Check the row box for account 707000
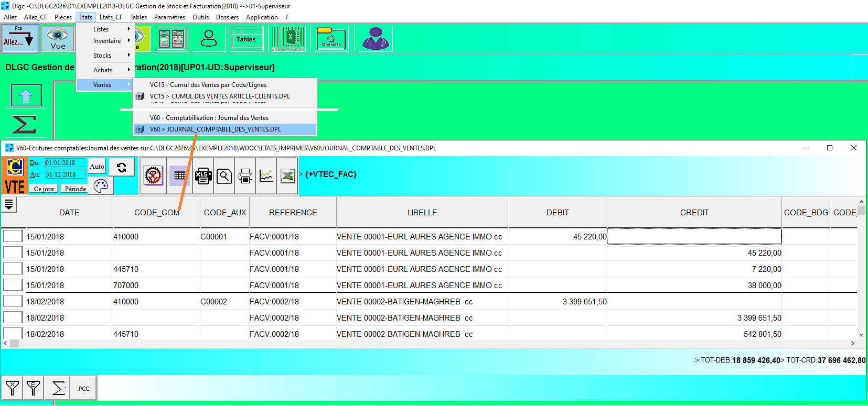Viewport: 868px width, 406px height. (13, 285)
